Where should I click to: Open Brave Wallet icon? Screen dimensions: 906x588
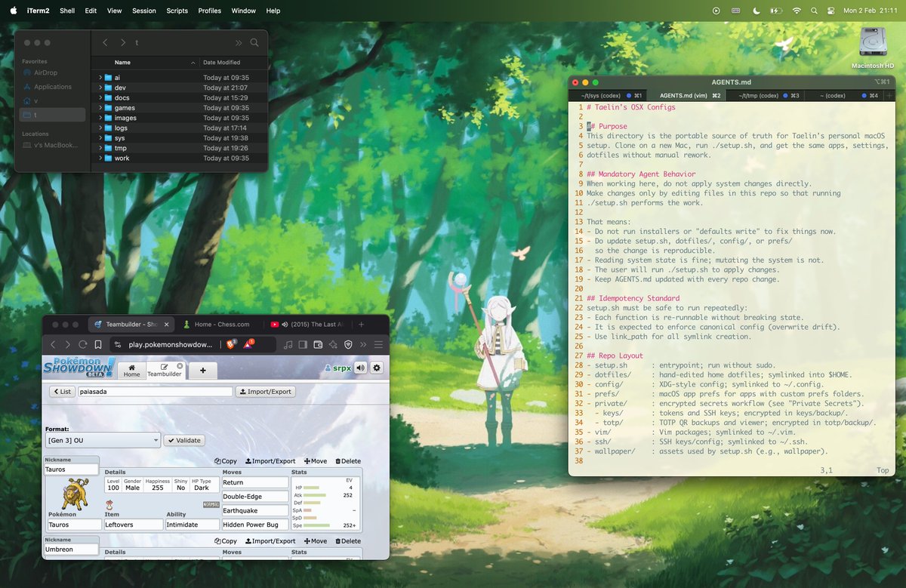(x=318, y=344)
